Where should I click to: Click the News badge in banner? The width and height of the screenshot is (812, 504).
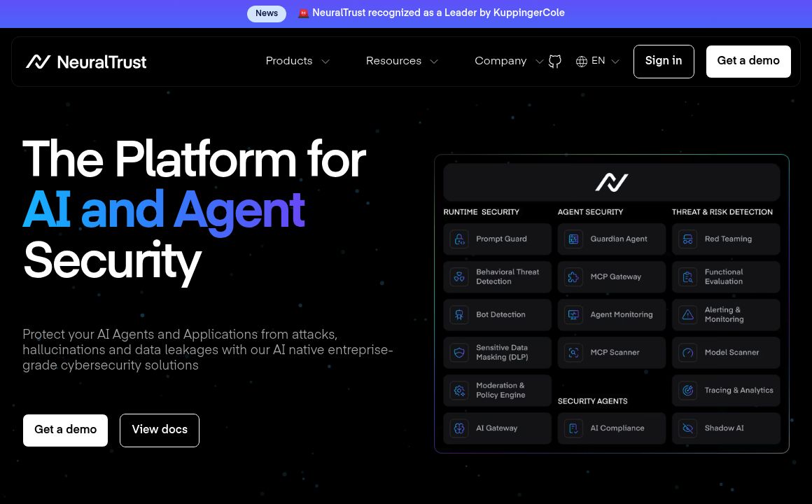[267, 13]
